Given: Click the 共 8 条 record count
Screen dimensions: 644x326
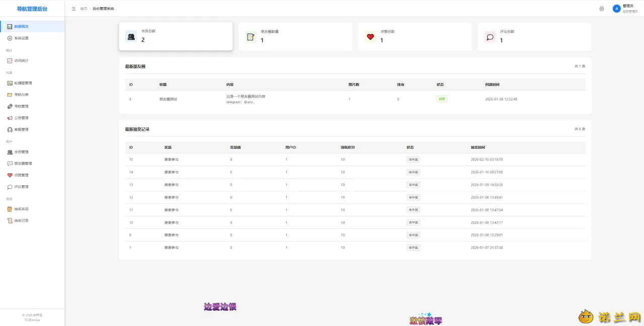Looking at the screenshot, I should pyautogui.click(x=580, y=129).
